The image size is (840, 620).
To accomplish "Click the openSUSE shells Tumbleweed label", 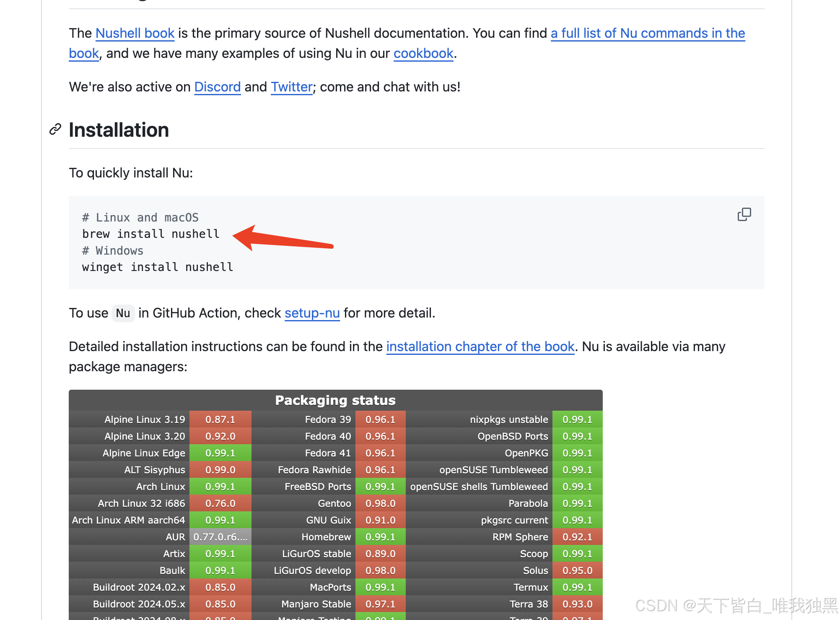I will (x=479, y=487).
